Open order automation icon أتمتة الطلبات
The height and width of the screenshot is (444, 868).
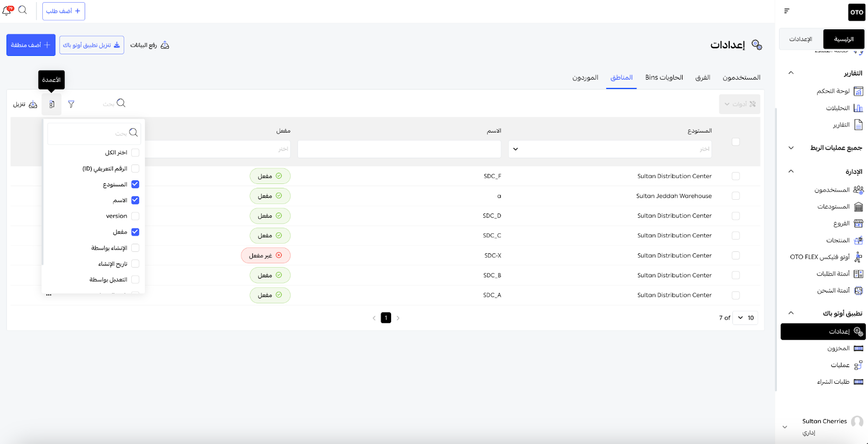[858, 274]
